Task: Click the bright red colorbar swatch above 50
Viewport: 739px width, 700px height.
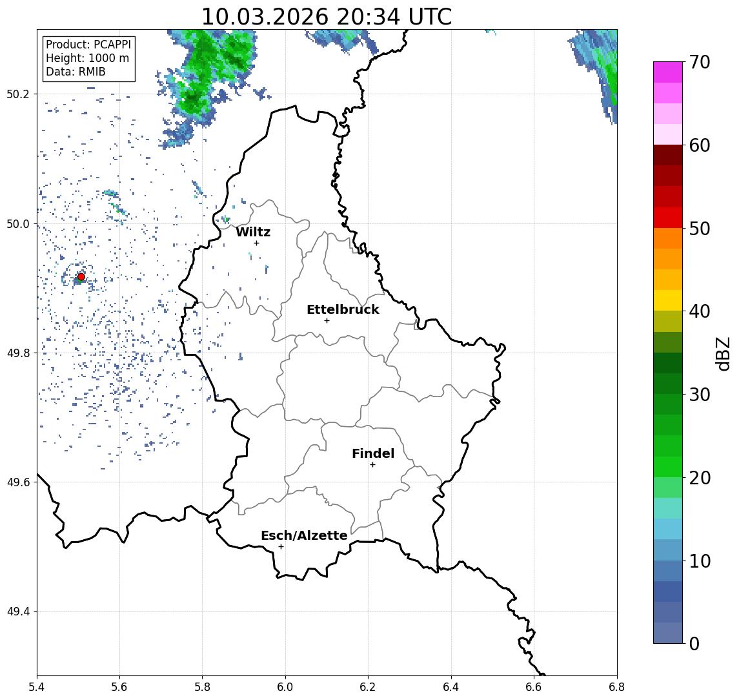Action: [x=668, y=218]
